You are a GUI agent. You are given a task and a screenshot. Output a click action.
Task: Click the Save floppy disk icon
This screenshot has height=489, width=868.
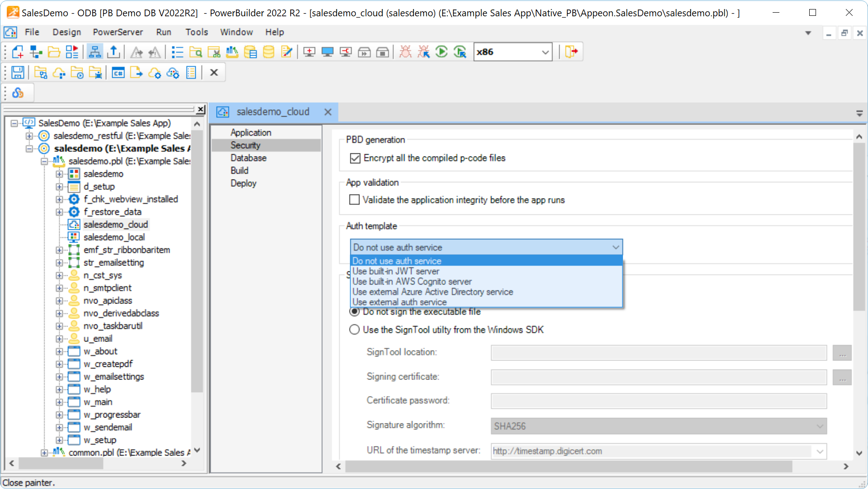(x=18, y=72)
